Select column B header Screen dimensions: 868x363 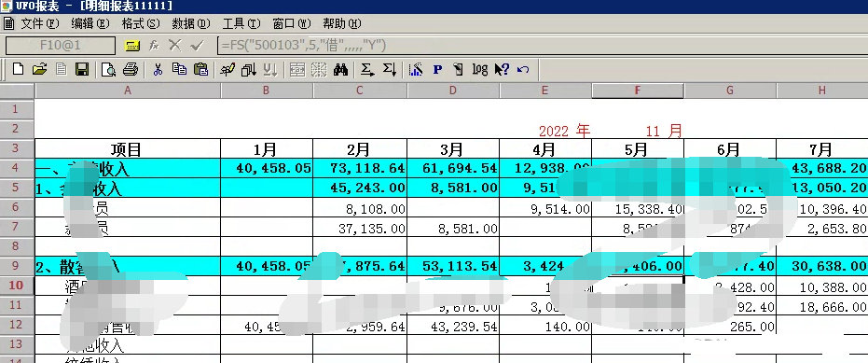(x=267, y=91)
